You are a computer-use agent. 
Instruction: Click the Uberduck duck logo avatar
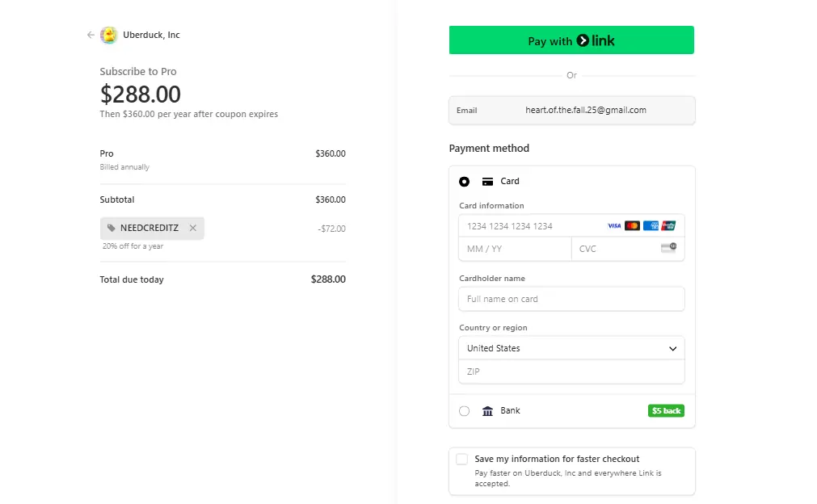point(108,35)
